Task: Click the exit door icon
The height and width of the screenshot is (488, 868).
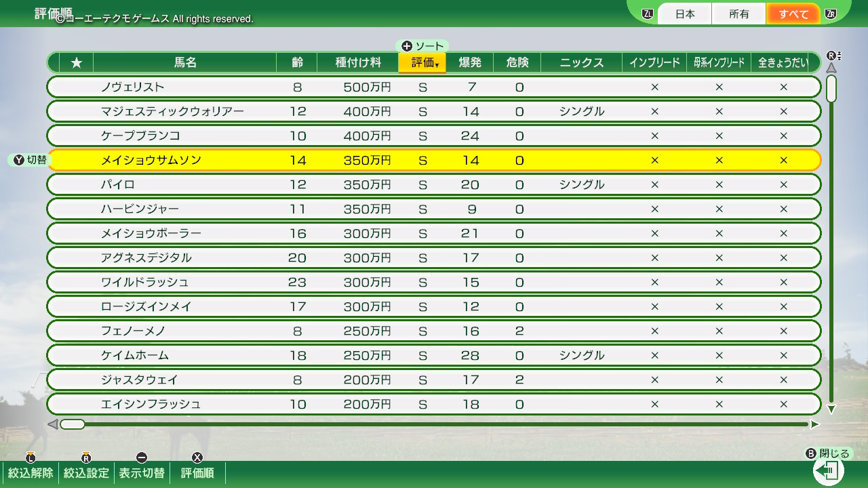Action: tap(828, 471)
